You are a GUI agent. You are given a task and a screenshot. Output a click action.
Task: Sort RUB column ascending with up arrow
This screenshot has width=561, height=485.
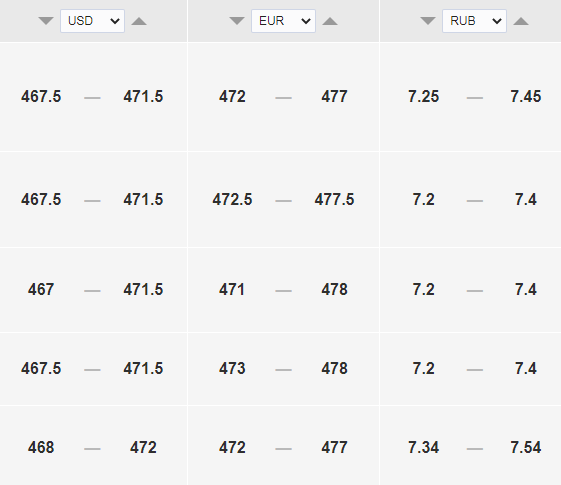[x=521, y=21]
